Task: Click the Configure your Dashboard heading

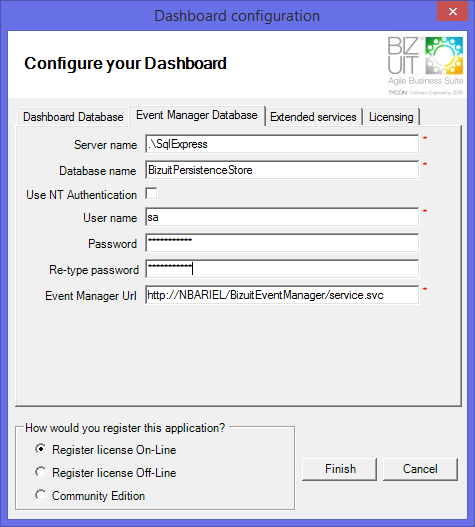Action: tap(125, 64)
